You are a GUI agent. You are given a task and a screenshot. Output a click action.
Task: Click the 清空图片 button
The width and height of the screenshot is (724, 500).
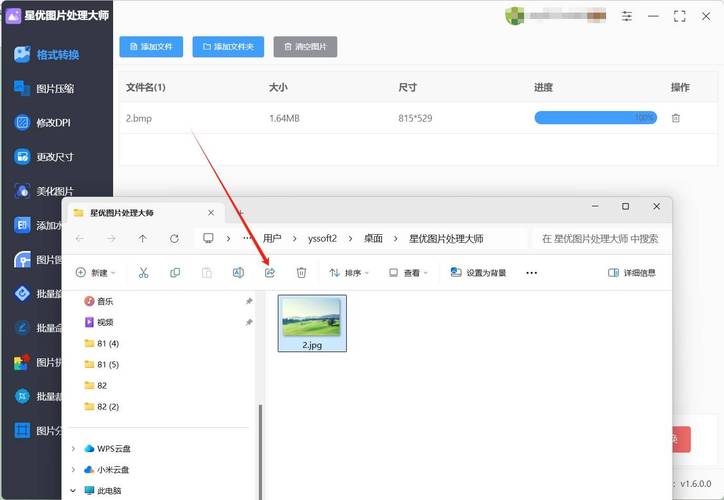tap(305, 47)
